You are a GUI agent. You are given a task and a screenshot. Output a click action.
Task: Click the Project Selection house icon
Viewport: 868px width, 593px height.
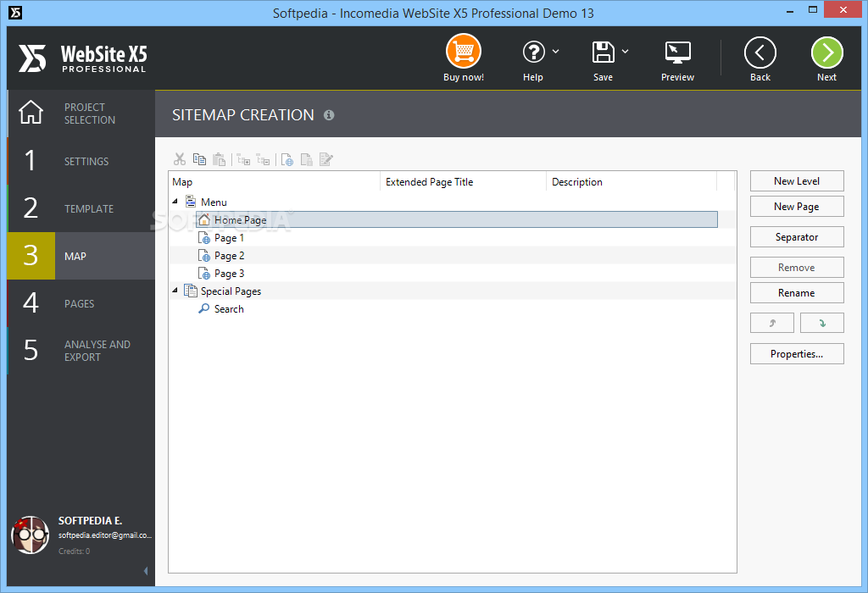pos(31,113)
